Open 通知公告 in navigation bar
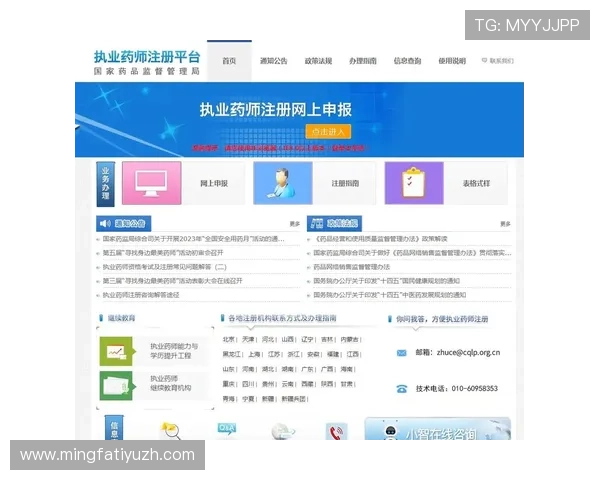Image resolution: width=600 pixels, height=480 pixels. (x=274, y=61)
